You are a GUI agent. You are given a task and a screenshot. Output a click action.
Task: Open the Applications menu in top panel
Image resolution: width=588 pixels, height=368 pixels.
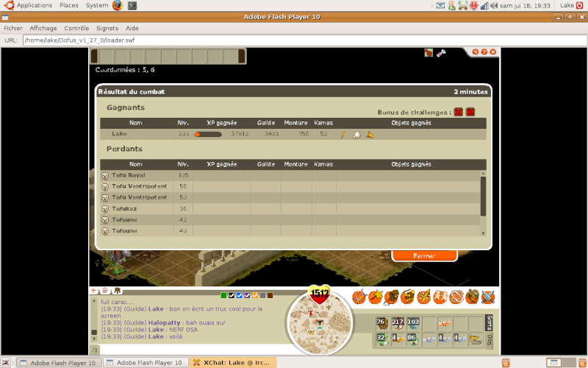[35, 5]
